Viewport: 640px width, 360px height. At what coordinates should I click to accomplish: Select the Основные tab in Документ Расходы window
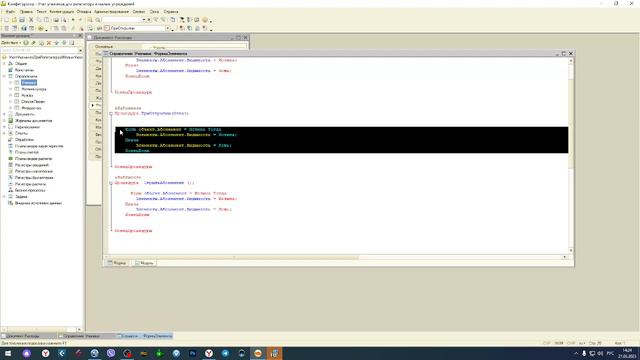tap(104, 47)
